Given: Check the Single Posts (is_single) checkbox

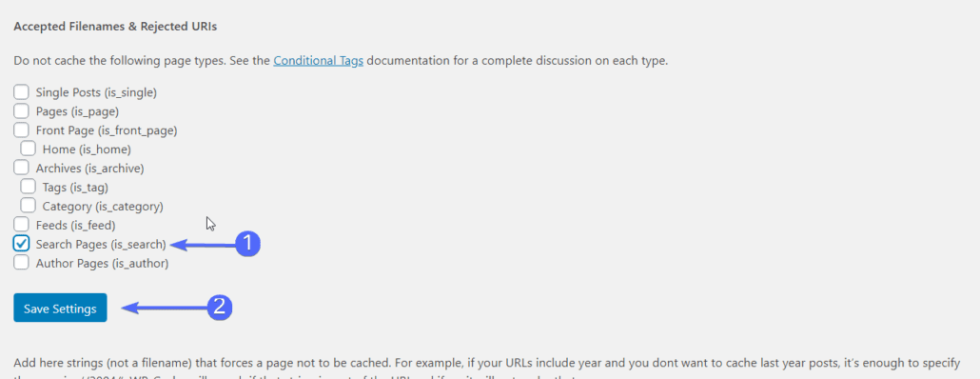Looking at the screenshot, I should (21, 92).
